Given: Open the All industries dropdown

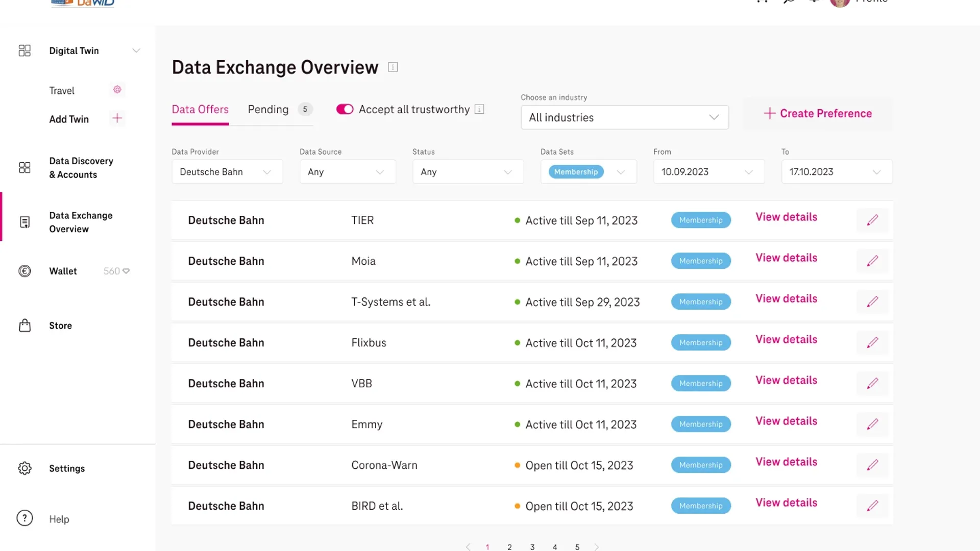Looking at the screenshot, I should (x=624, y=117).
